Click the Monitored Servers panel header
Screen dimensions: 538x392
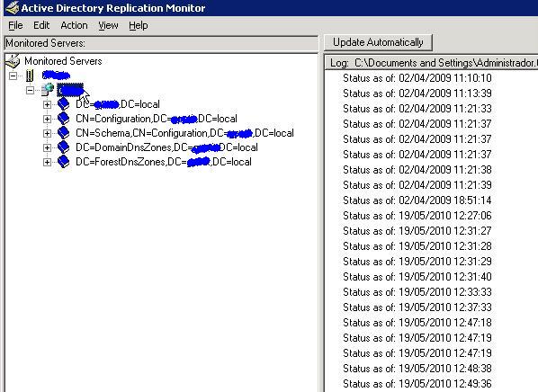click(x=161, y=43)
